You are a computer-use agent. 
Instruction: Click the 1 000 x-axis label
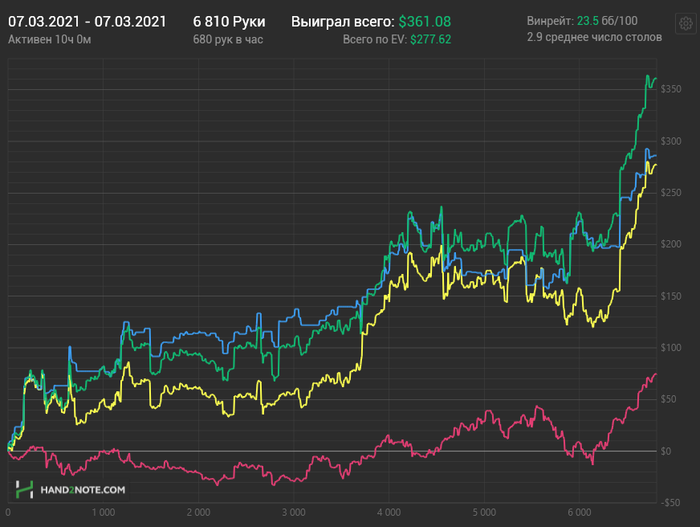click(x=104, y=513)
